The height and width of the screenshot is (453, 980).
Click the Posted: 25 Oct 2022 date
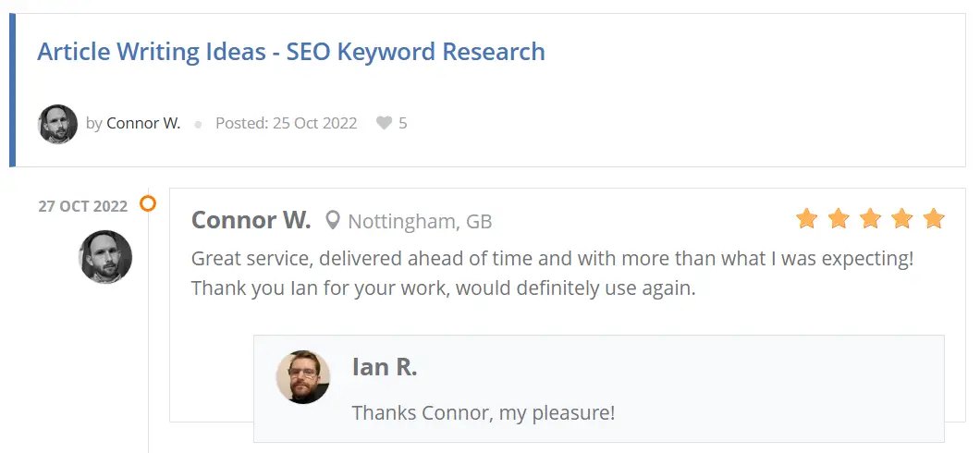pyautogui.click(x=287, y=123)
